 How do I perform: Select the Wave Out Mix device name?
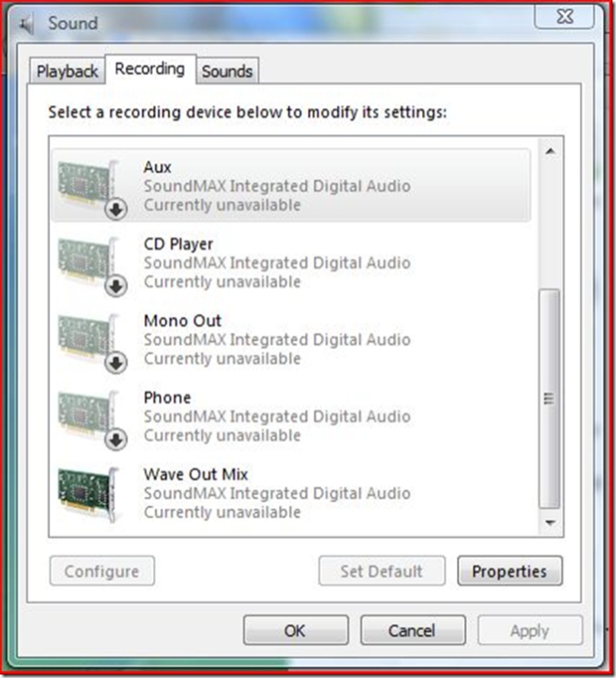[196, 474]
